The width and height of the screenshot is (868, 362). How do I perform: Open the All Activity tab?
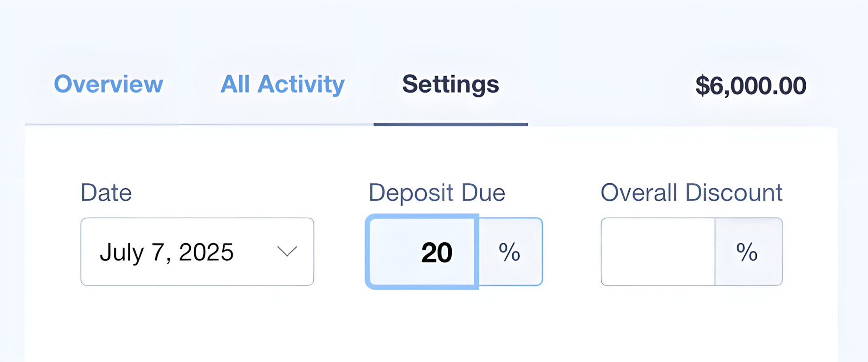click(x=282, y=84)
